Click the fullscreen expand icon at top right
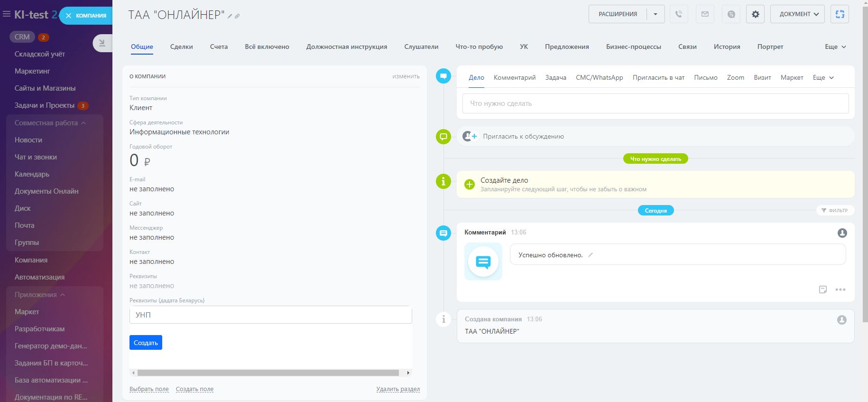 840,14
